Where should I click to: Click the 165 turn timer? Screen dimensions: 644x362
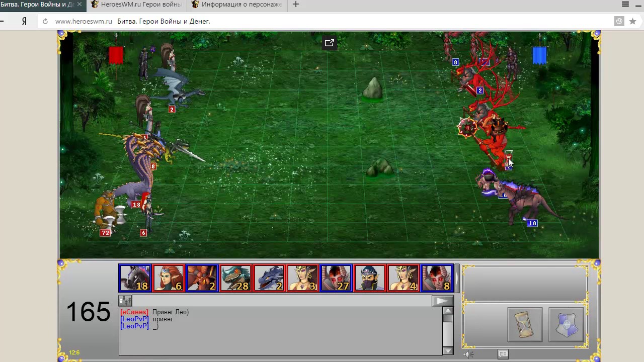89,312
